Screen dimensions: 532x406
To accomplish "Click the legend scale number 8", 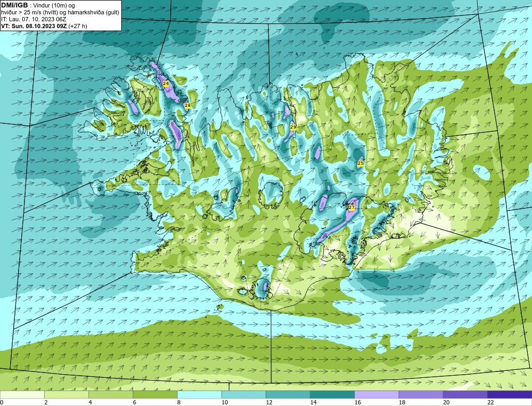I will (179, 402).
